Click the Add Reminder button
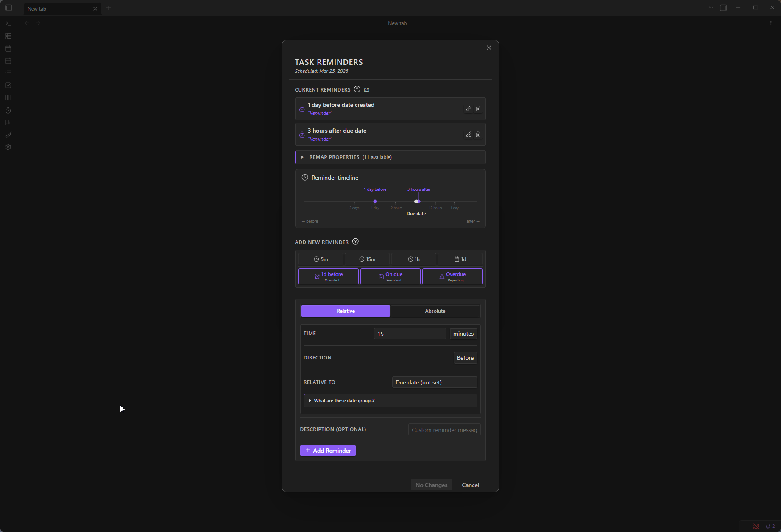Viewport: 781px width, 532px height. 327,450
